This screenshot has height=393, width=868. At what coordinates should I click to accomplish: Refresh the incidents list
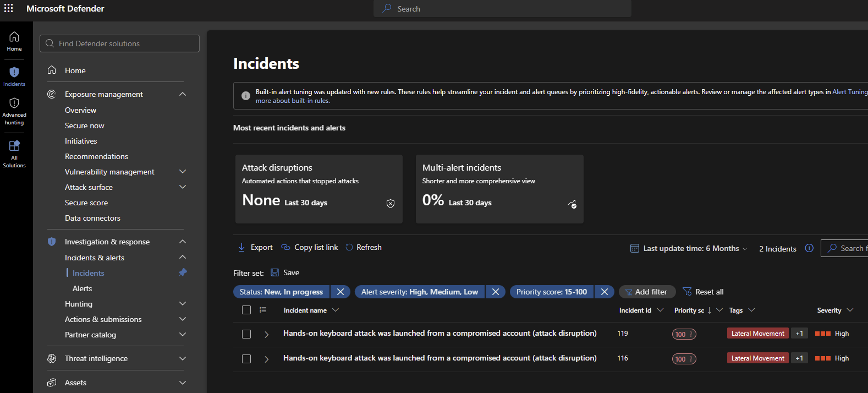point(364,247)
